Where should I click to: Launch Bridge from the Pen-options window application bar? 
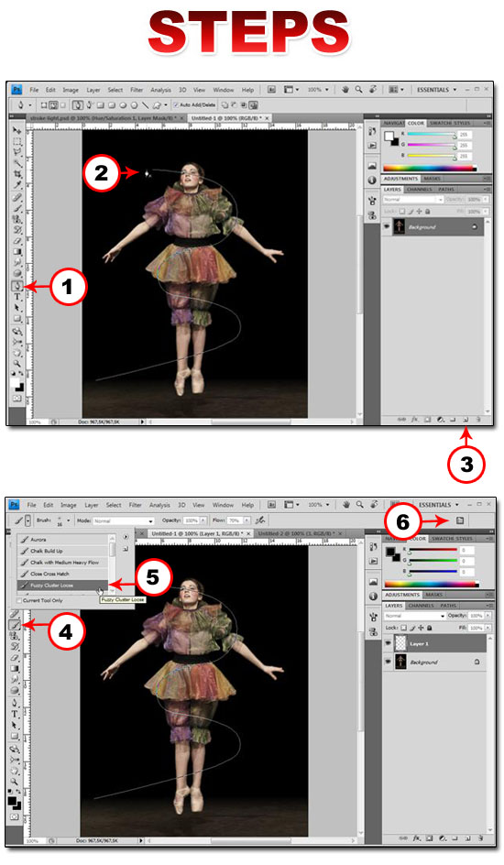[x=271, y=90]
